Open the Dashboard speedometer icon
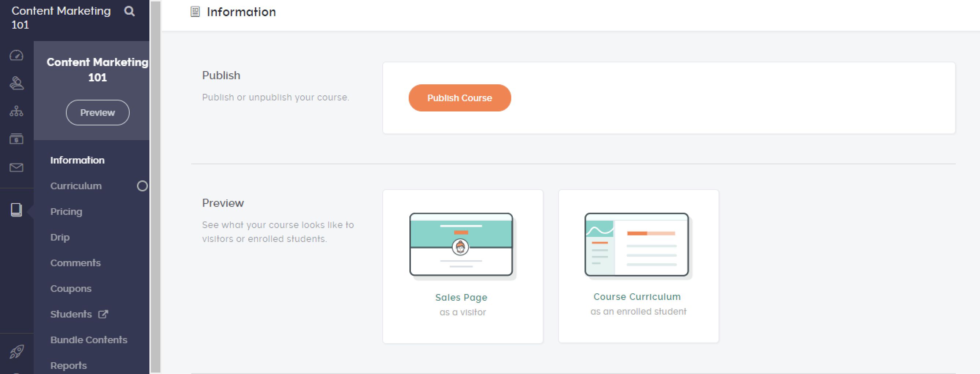 [x=16, y=56]
